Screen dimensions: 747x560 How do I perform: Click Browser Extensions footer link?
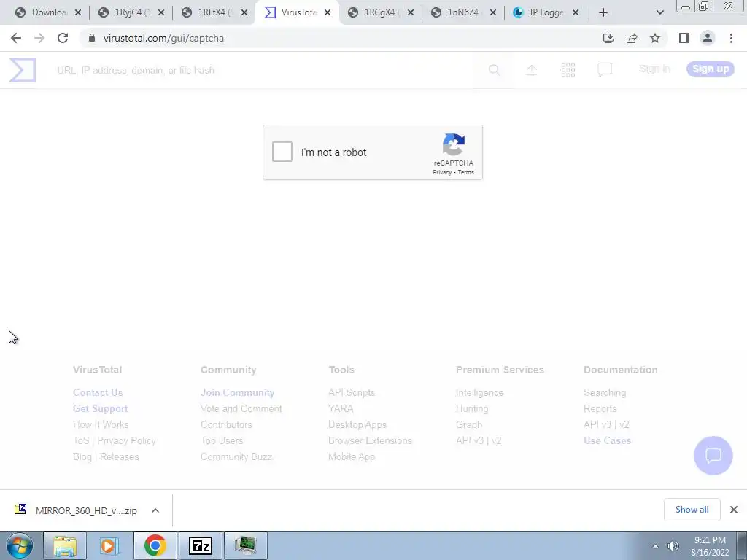pos(370,440)
